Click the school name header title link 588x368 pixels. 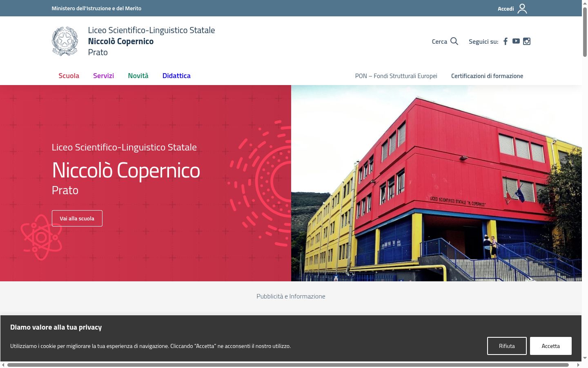(151, 41)
